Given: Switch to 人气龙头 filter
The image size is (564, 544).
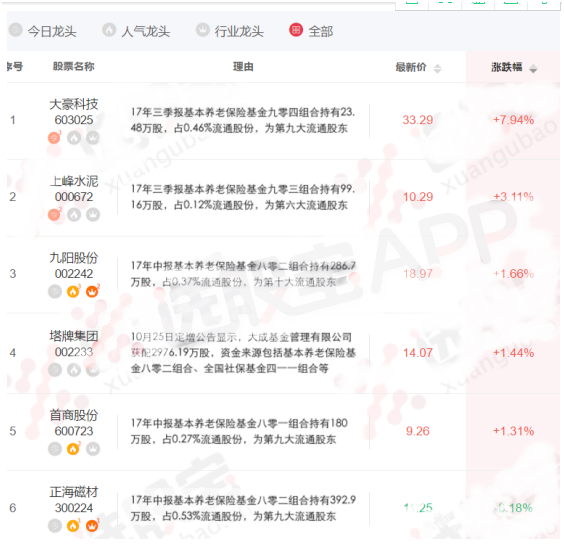Looking at the screenshot, I should point(136,31).
